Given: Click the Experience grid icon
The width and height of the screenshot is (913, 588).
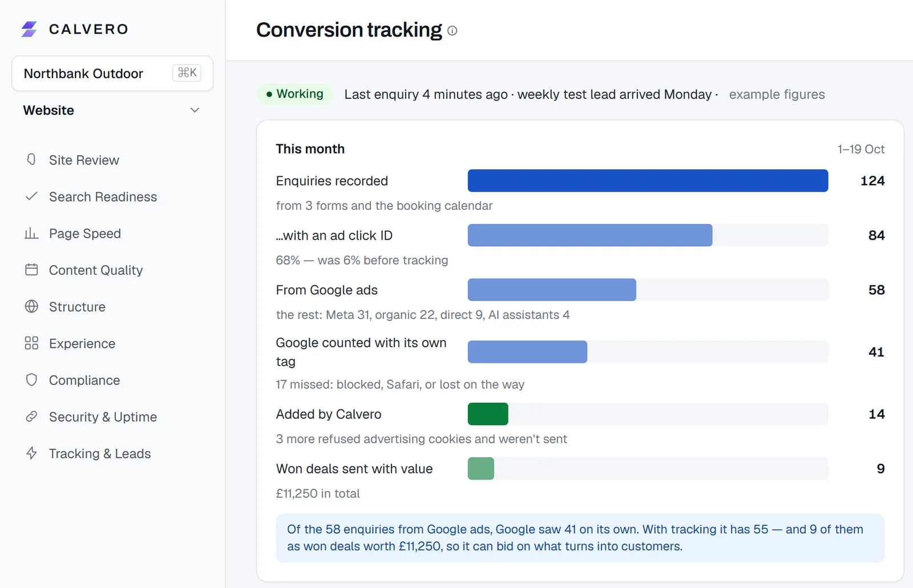Looking at the screenshot, I should (31, 343).
